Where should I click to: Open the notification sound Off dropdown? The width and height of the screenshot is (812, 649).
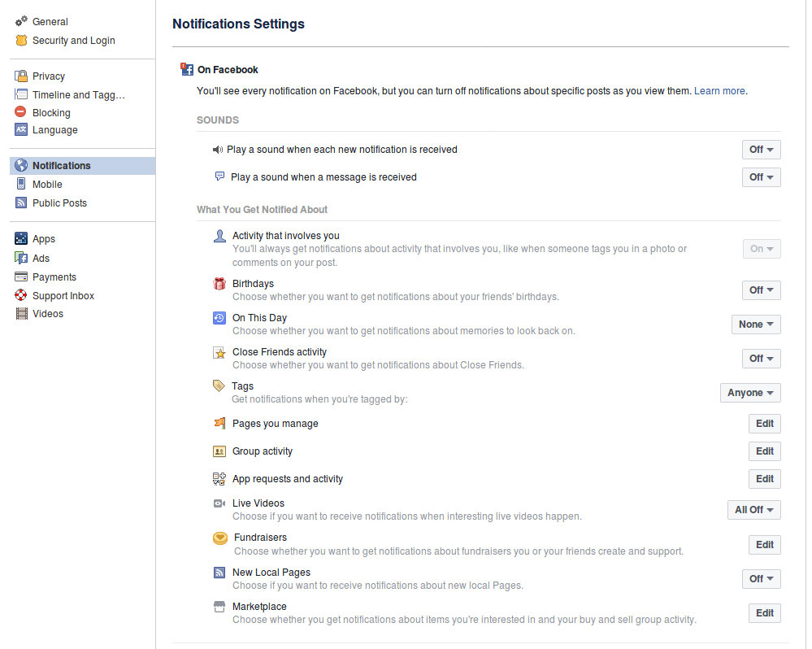point(762,150)
